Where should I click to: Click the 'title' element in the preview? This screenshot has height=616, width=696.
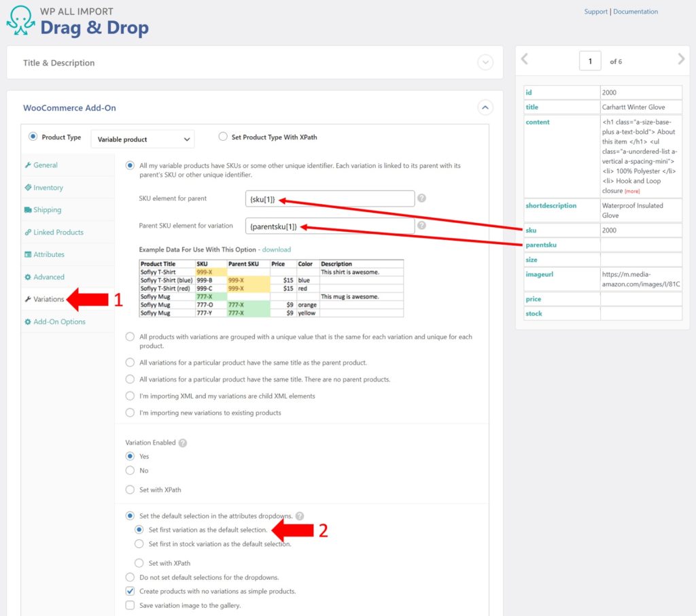coord(532,107)
